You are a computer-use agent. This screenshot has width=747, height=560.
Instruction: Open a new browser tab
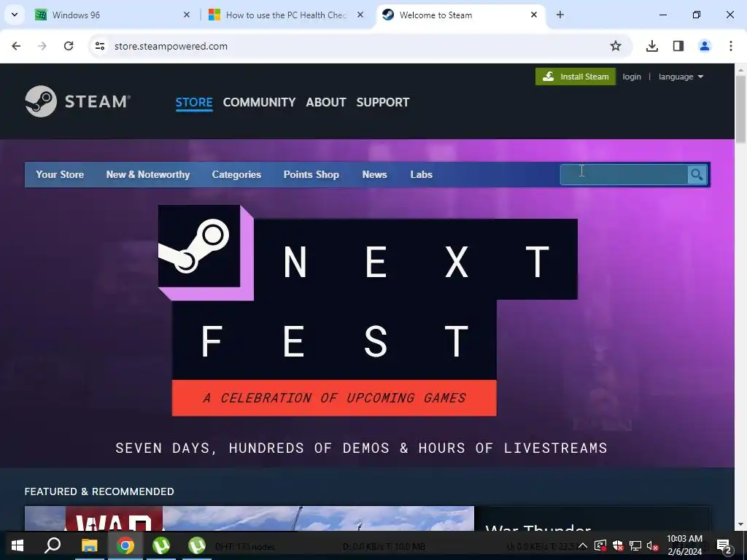(560, 15)
